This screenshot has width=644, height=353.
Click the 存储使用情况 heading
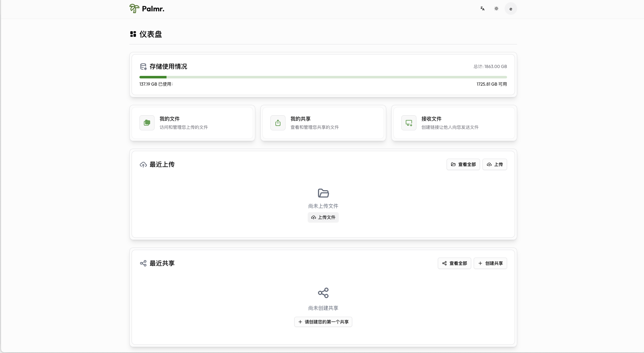pyautogui.click(x=168, y=66)
